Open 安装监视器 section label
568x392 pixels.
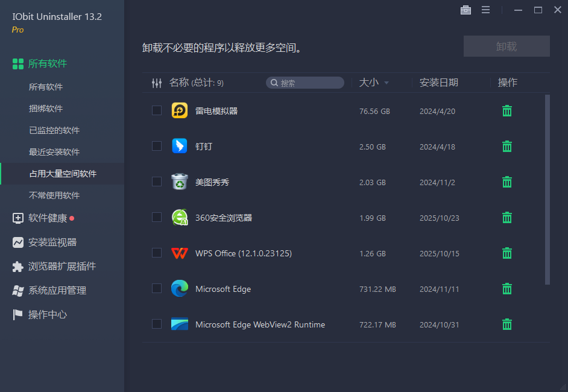tap(52, 242)
